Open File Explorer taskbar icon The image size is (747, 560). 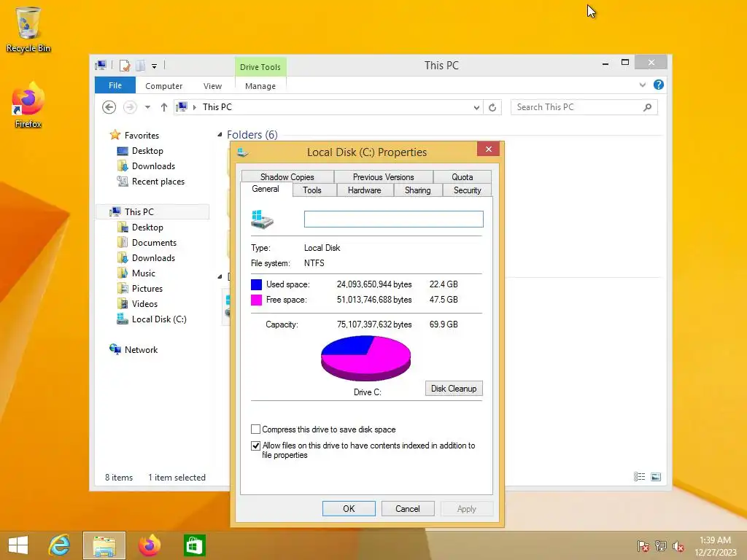click(x=104, y=545)
